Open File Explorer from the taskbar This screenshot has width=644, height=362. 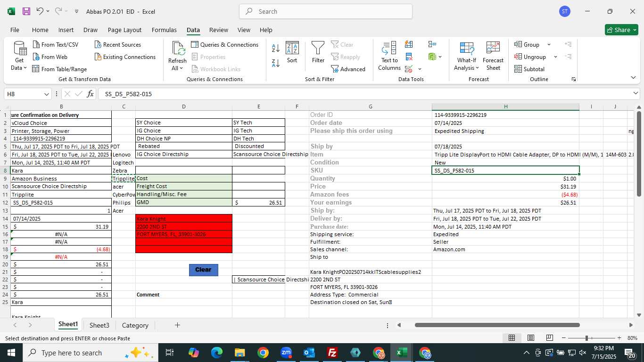tap(240, 353)
